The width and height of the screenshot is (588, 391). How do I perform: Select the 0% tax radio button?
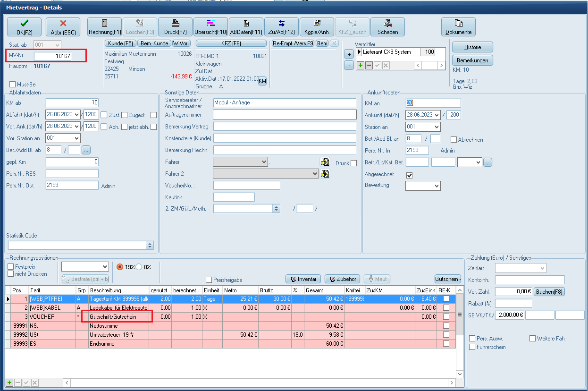click(139, 267)
